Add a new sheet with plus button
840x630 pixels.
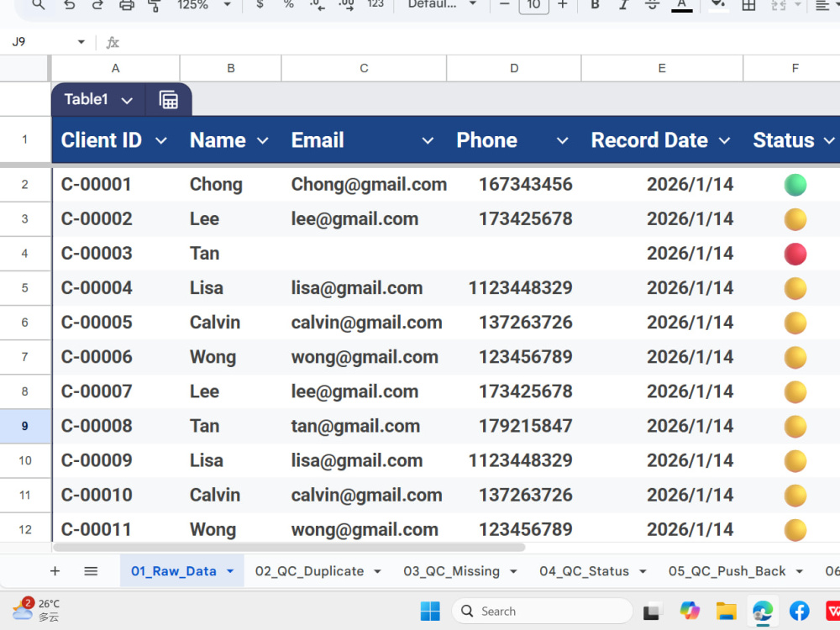(x=55, y=571)
